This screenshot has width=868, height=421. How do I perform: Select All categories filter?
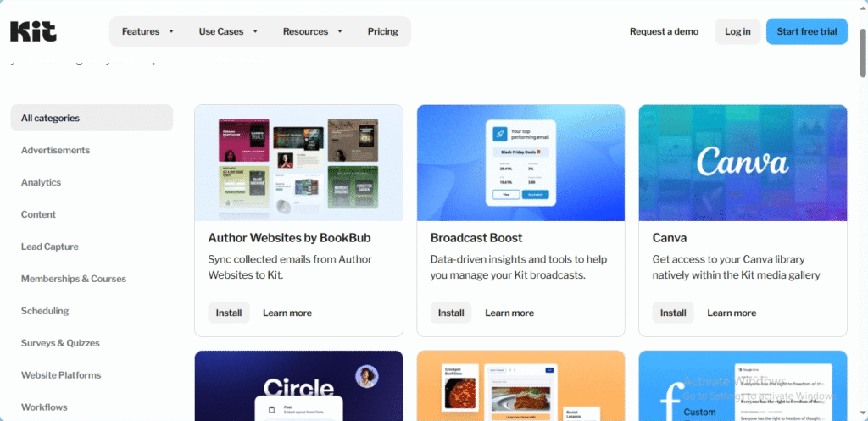tap(92, 118)
